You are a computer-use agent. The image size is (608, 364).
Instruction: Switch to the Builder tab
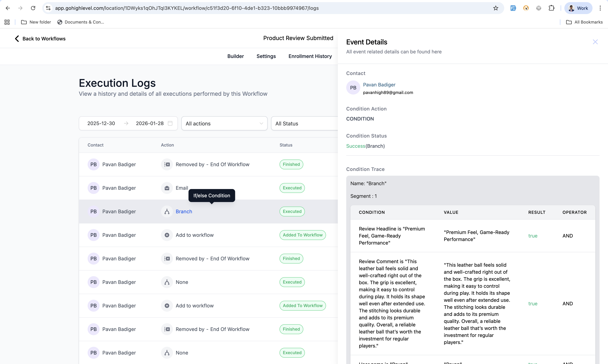click(x=235, y=56)
